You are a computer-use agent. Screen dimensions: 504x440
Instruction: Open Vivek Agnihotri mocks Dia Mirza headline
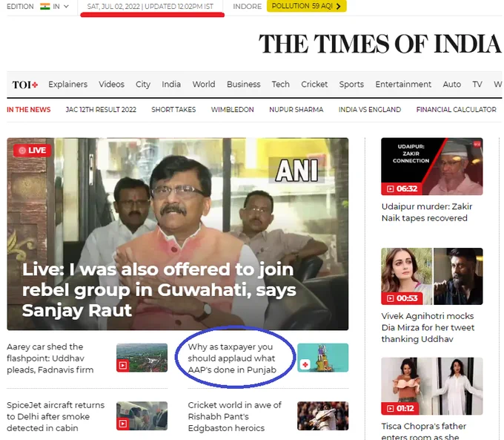coord(428,327)
